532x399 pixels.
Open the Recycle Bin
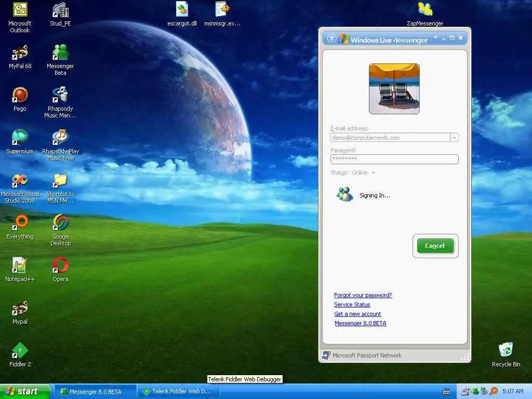coord(506,355)
